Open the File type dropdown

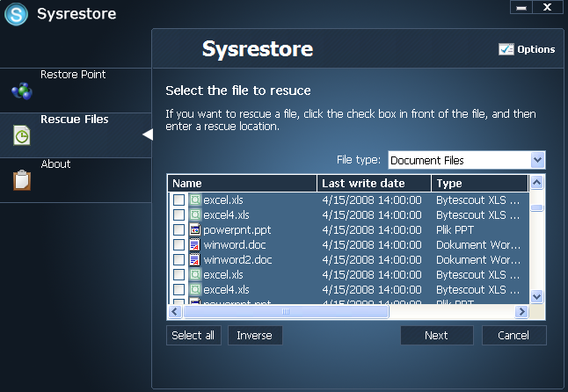point(538,160)
